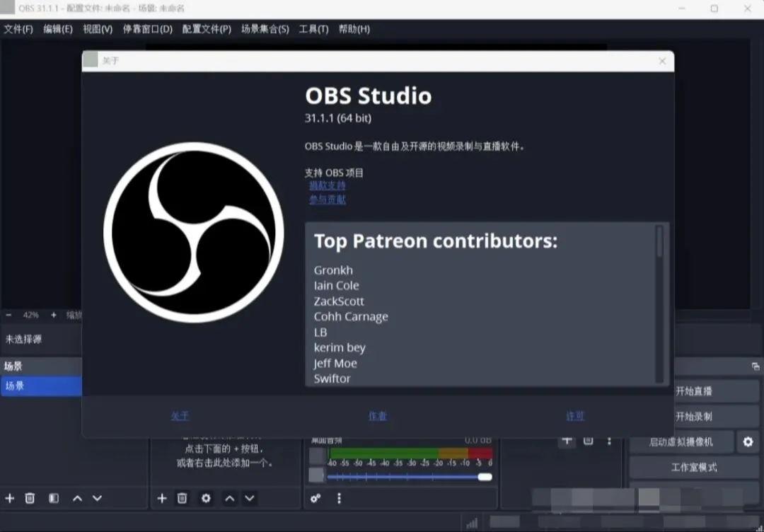Open the 文件(F) menu
Image resolution: width=764 pixels, height=532 pixels.
(18, 29)
